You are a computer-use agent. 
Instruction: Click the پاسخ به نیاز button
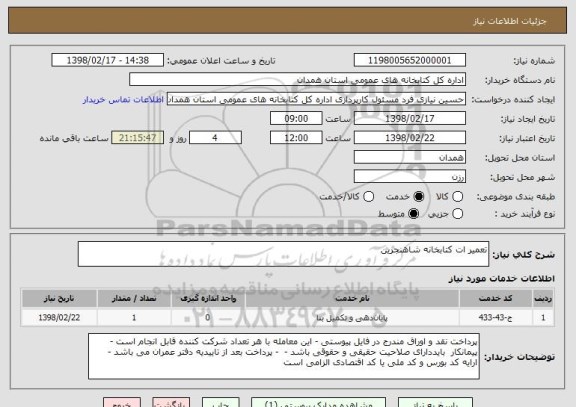pyautogui.click(x=435, y=402)
